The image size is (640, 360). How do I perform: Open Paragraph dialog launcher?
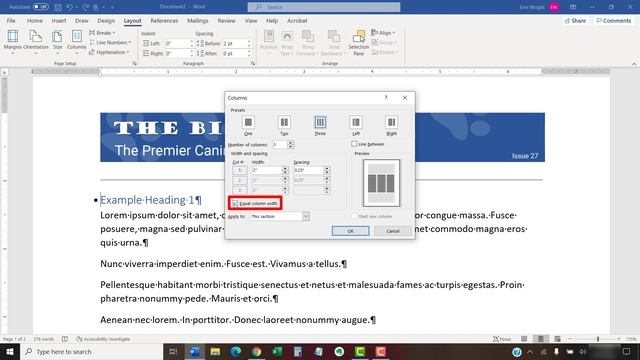(253, 64)
